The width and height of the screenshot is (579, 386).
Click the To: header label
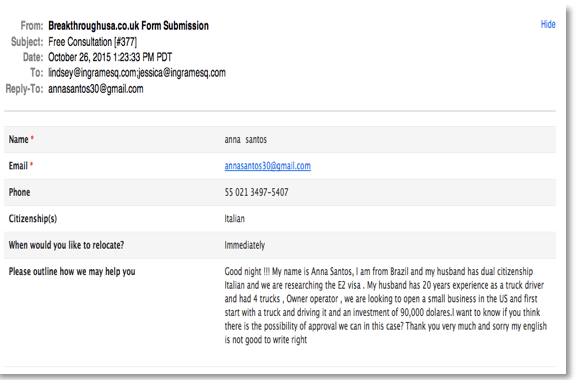pos(37,73)
